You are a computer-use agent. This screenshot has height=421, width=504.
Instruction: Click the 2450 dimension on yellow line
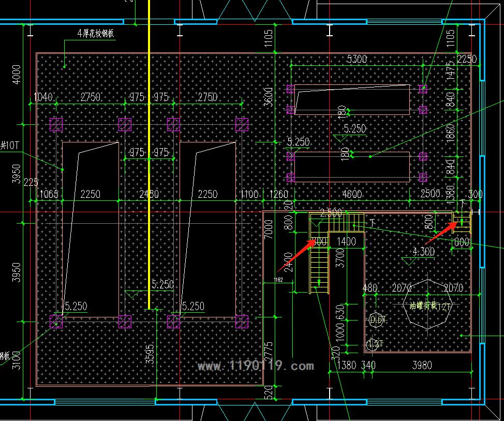(149, 194)
